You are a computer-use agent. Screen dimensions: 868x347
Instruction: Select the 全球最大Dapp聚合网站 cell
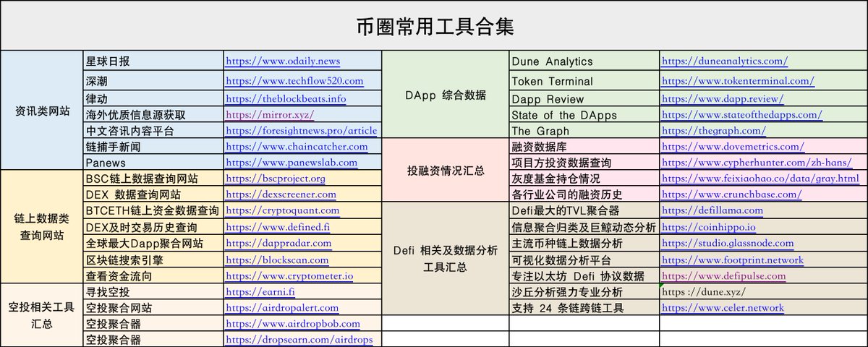point(154,244)
